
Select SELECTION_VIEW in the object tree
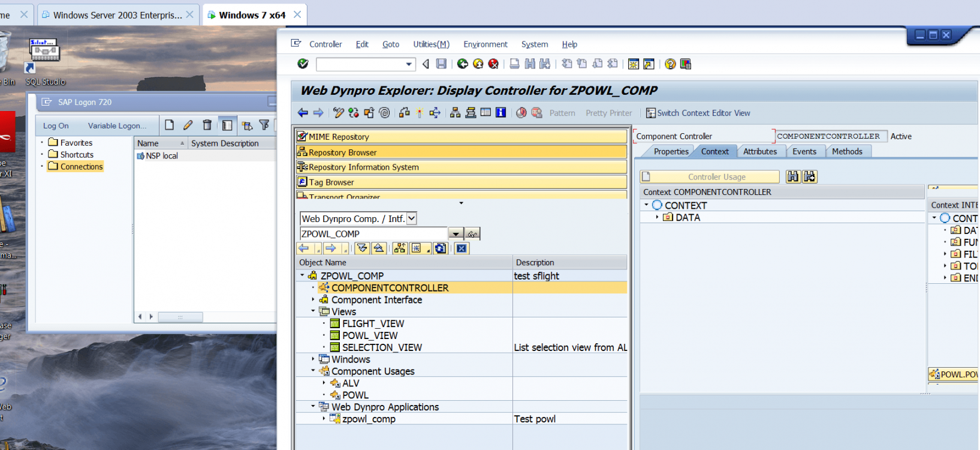coord(382,347)
